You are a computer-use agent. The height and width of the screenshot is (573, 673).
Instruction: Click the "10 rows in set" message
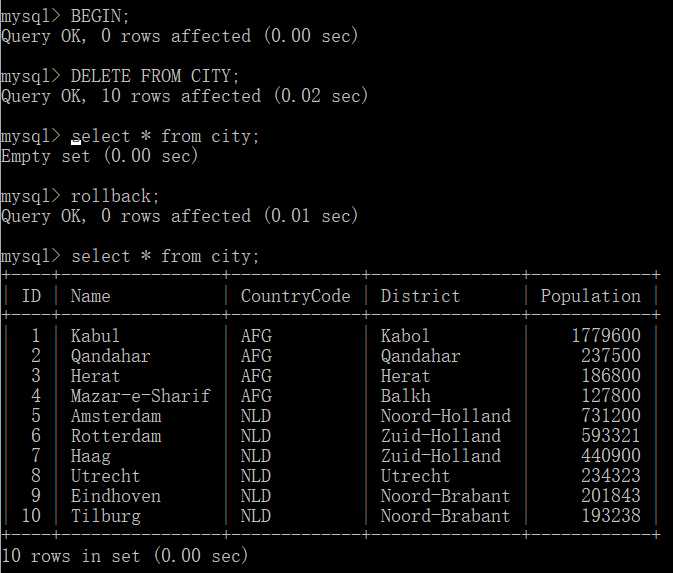(x=125, y=555)
